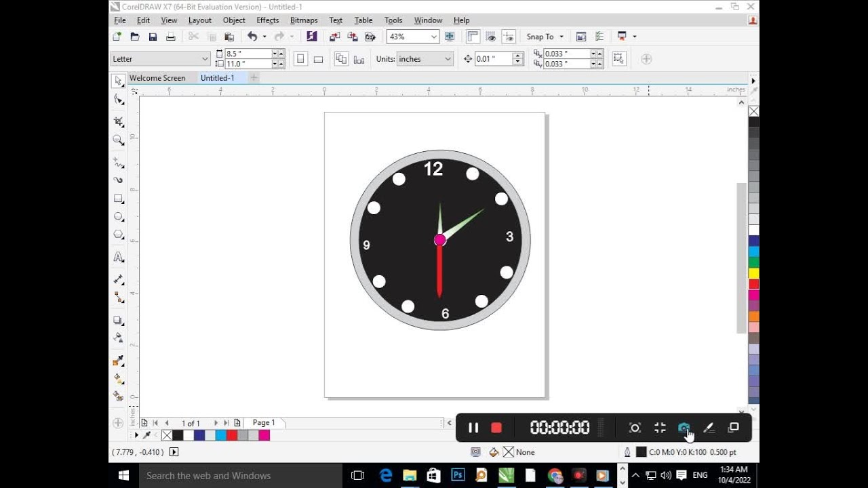Set page orientation to Landscape
868x488 pixels.
[x=318, y=59]
